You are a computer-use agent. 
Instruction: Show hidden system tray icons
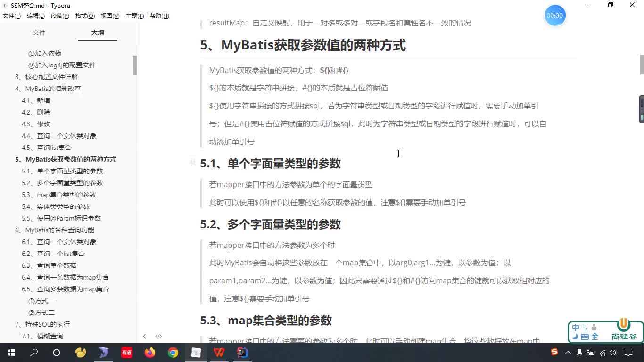pos(568,352)
